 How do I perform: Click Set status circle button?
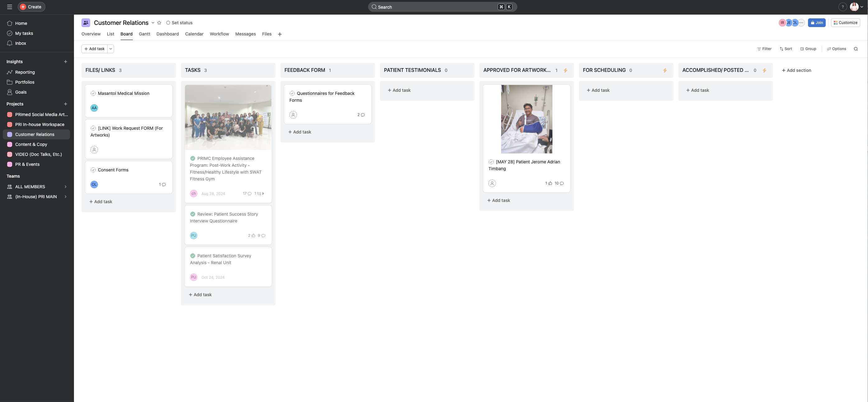click(179, 23)
